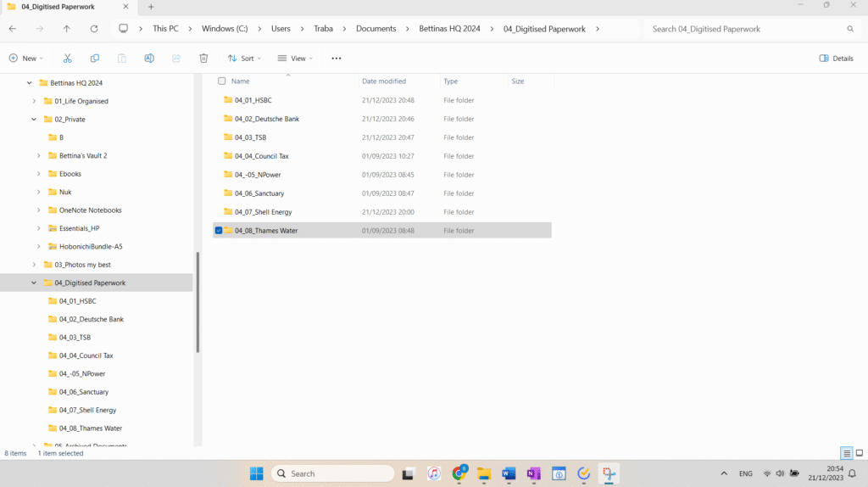868x487 pixels.
Task: Go forward with the right arrow
Action: point(40,29)
